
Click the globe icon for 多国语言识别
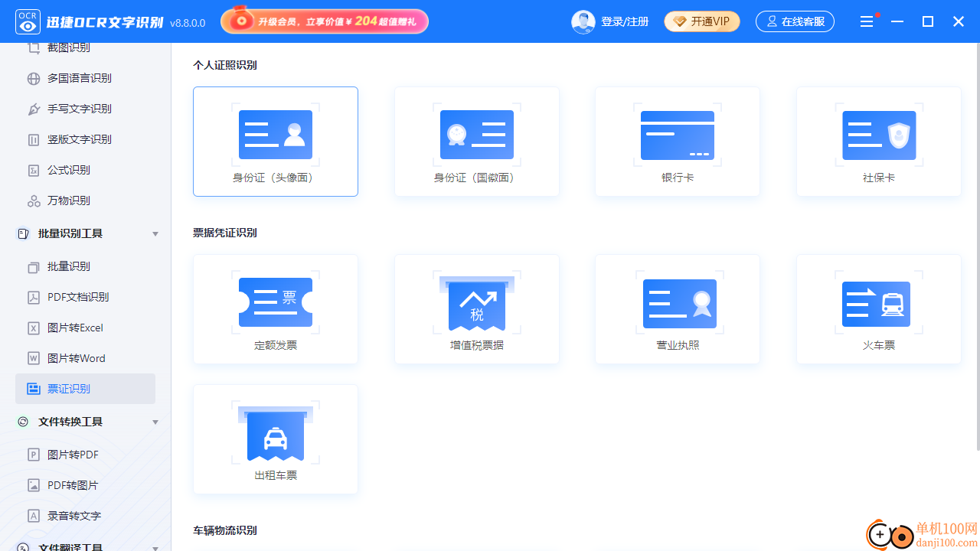pos(34,78)
